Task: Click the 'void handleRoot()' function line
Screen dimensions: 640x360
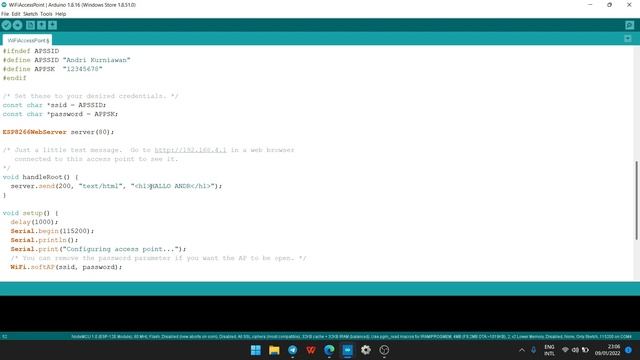Action: point(40,177)
